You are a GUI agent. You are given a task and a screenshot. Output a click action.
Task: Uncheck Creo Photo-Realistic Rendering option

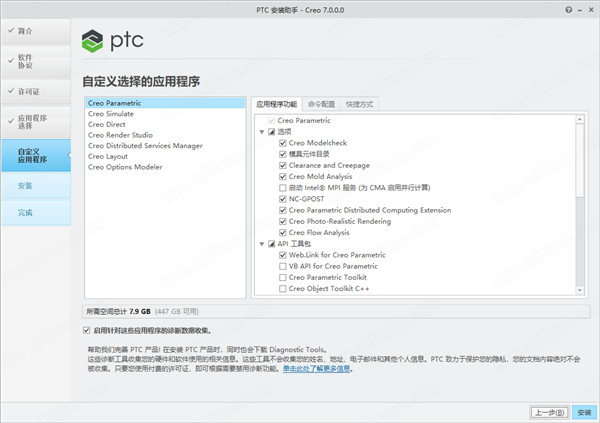[282, 221]
